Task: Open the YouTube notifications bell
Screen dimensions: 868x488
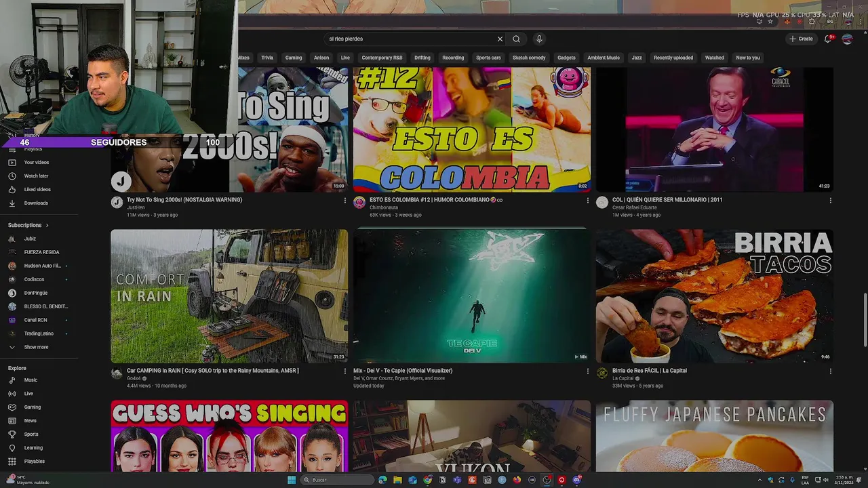Action: click(x=828, y=39)
